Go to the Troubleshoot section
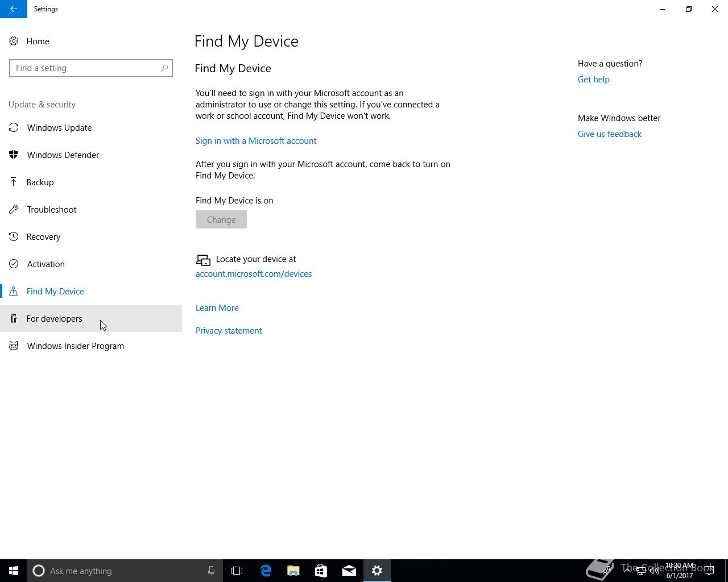Viewport: 728px width, 582px height. pos(91,209)
